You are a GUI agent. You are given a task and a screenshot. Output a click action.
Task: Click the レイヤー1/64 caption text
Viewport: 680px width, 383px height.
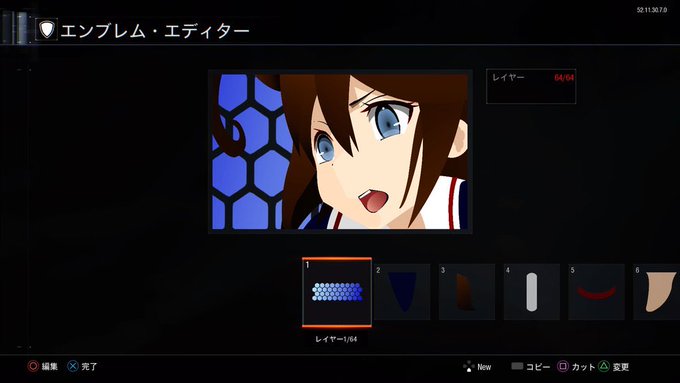(x=336, y=339)
